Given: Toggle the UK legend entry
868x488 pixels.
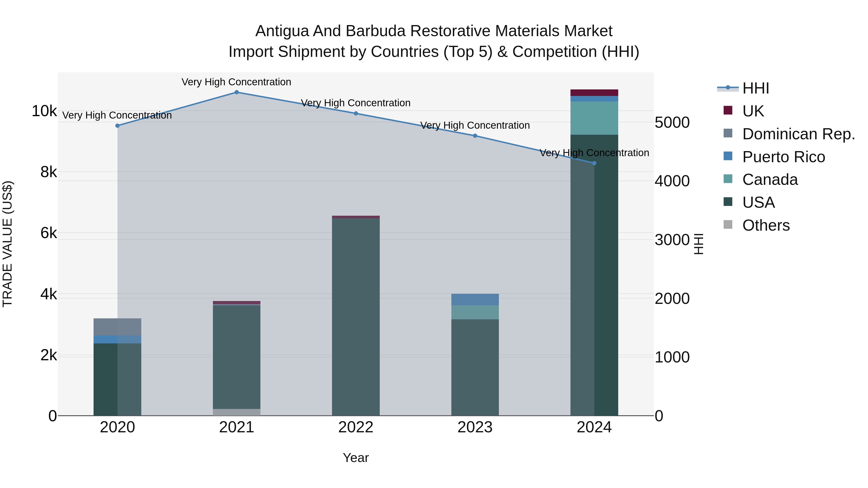Looking at the screenshot, I should pyautogui.click(x=743, y=111).
